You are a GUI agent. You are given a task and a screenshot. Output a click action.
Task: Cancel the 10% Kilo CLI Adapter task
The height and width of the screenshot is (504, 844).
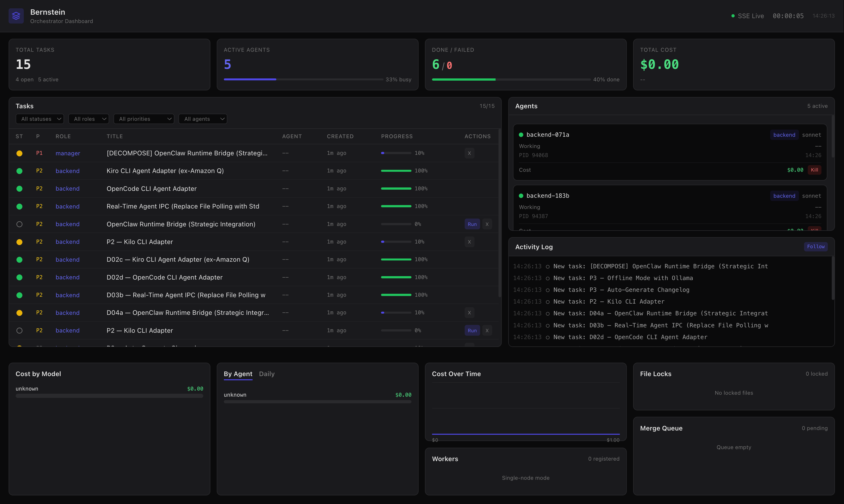(x=469, y=242)
